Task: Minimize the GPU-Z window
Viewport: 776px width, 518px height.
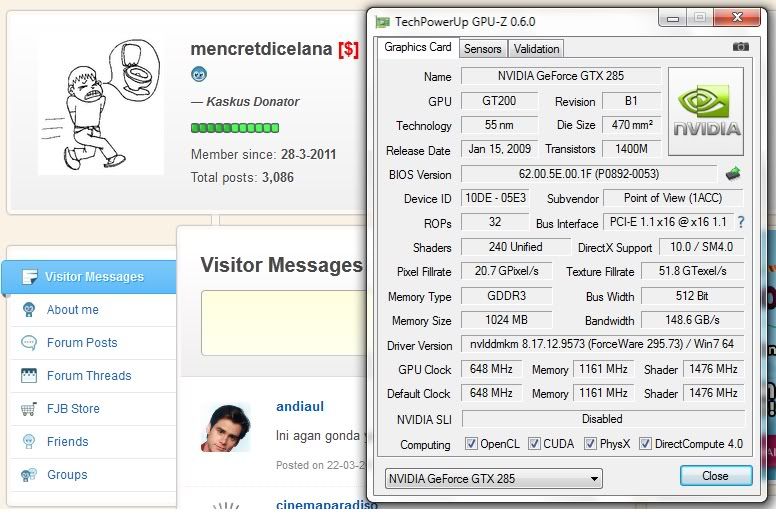Action: 673,19
